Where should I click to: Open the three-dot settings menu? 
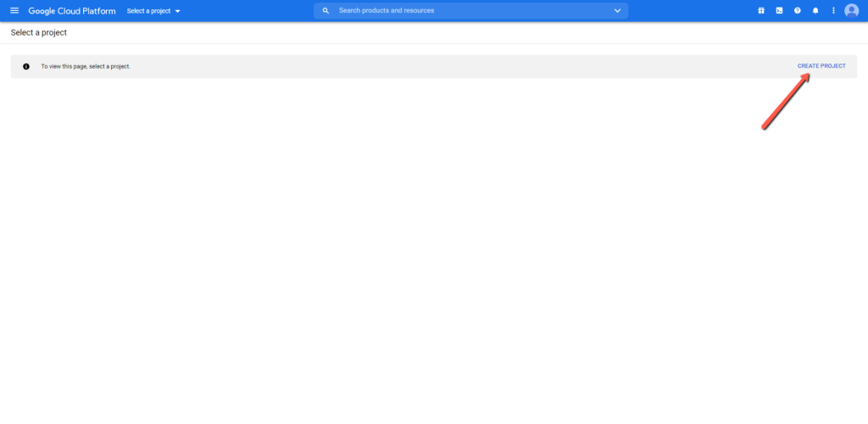833,10
